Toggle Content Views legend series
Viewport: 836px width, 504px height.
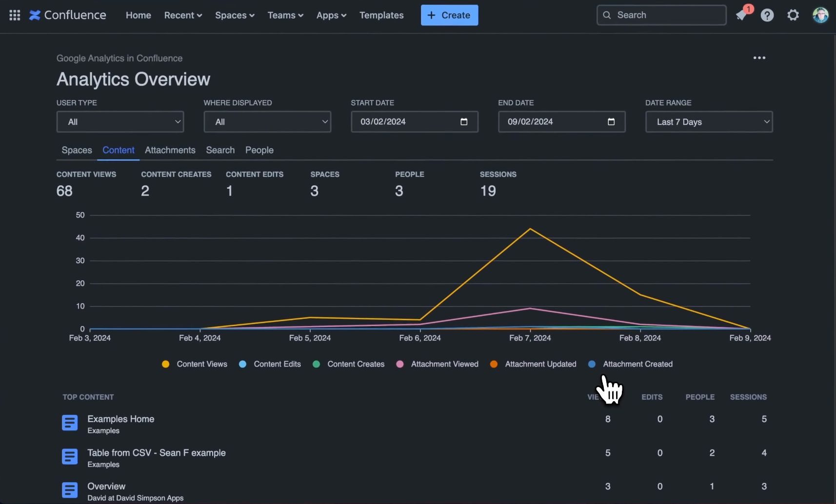pyautogui.click(x=195, y=364)
